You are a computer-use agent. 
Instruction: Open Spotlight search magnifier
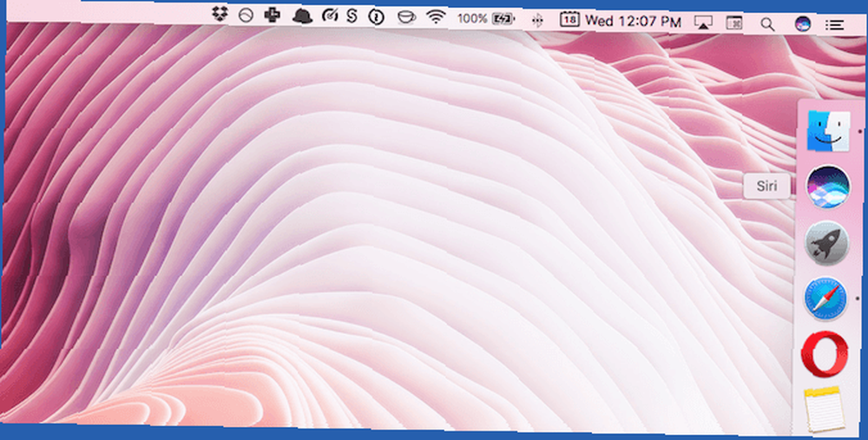[767, 24]
